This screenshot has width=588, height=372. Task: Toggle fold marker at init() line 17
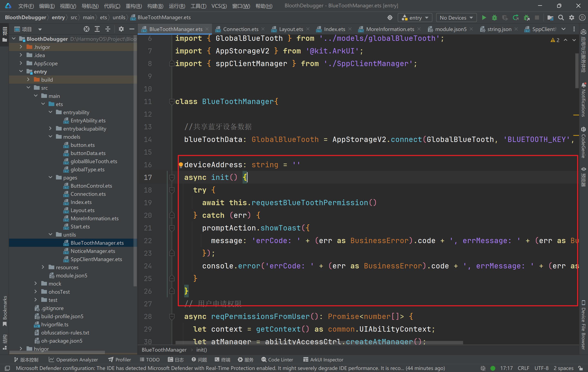pos(172,177)
